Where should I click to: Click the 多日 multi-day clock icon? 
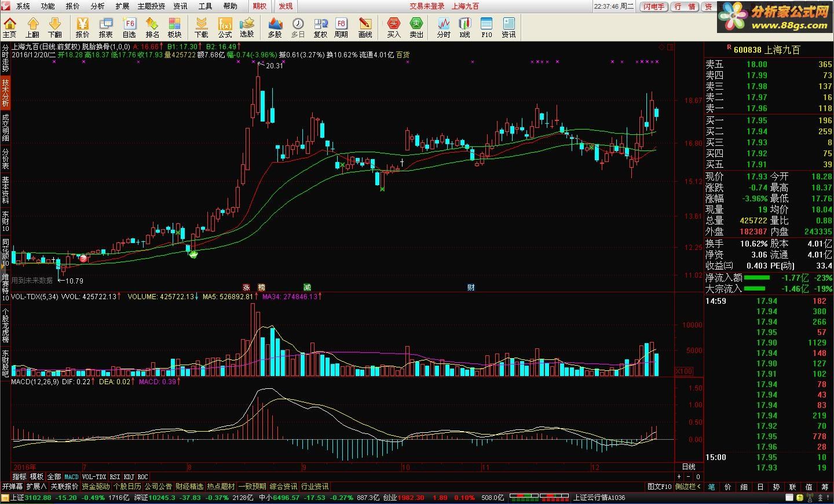tap(298, 27)
